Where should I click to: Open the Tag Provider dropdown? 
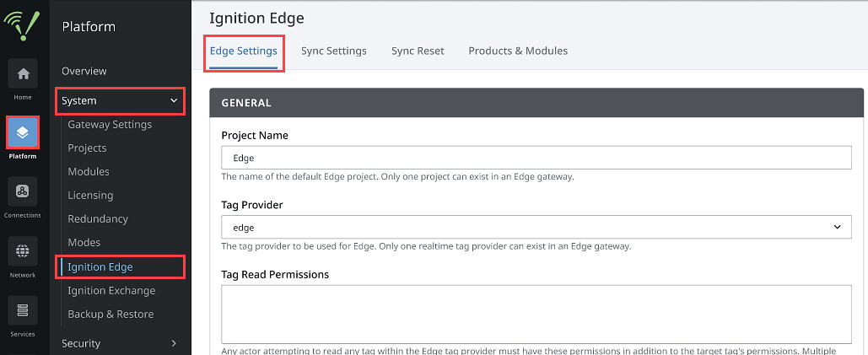tap(536, 228)
